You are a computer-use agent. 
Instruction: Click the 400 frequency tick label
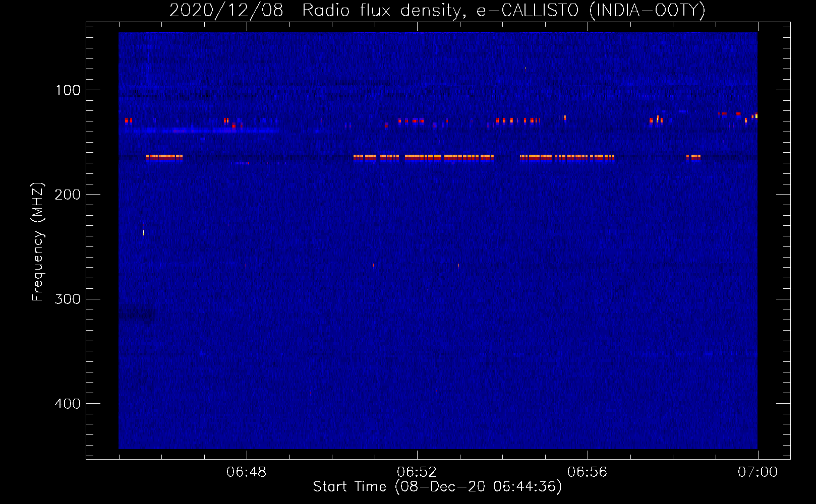point(68,404)
